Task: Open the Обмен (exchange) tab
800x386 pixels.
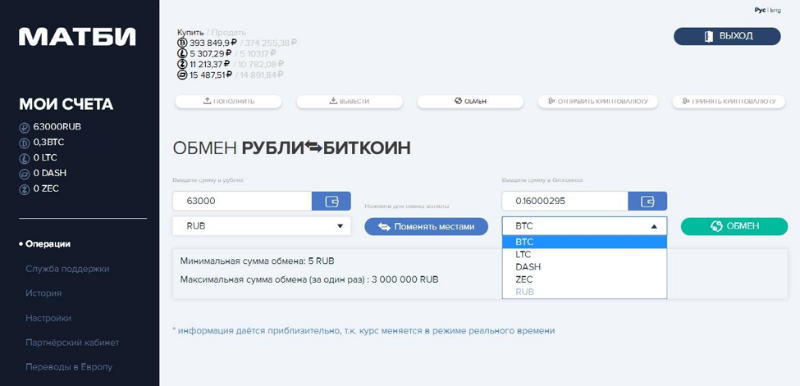Action: pyautogui.click(x=470, y=101)
